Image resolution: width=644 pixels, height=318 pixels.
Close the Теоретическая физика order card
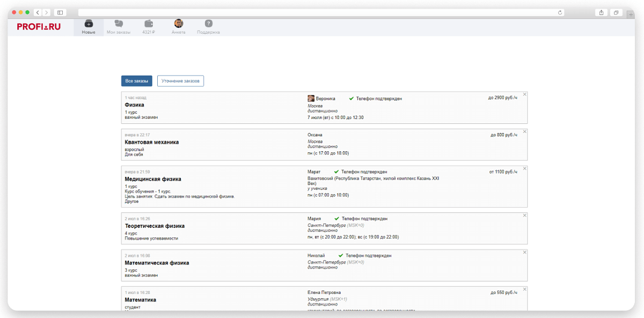[x=524, y=215]
